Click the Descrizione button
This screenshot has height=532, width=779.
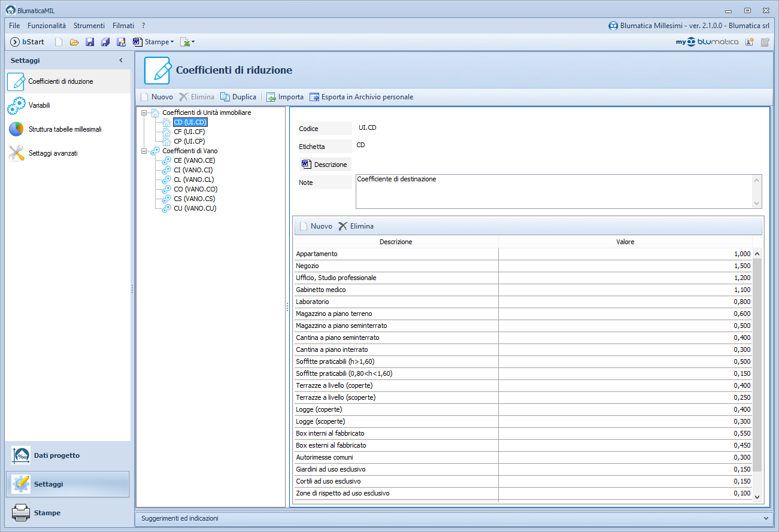pos(325,165)
